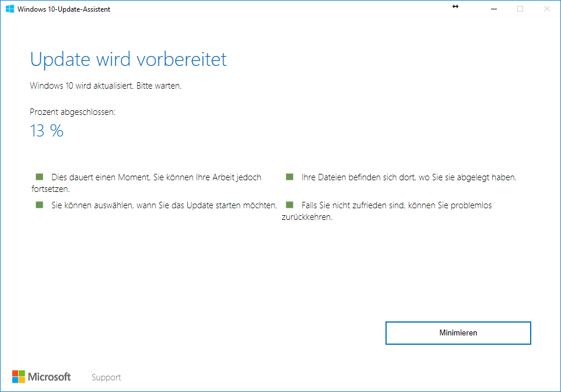Click the Microsoft logo in the footer
Screen dimensions: 561x392
point(41,377)
